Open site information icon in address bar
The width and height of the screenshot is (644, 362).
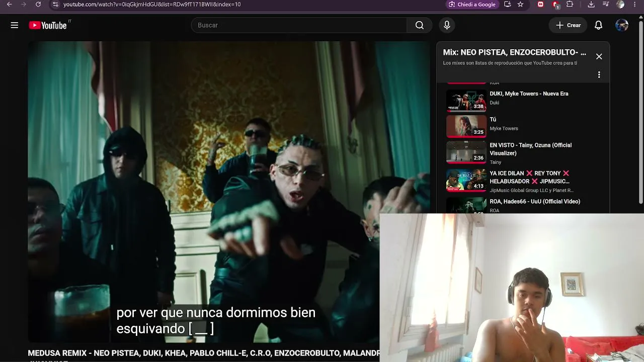55,4
